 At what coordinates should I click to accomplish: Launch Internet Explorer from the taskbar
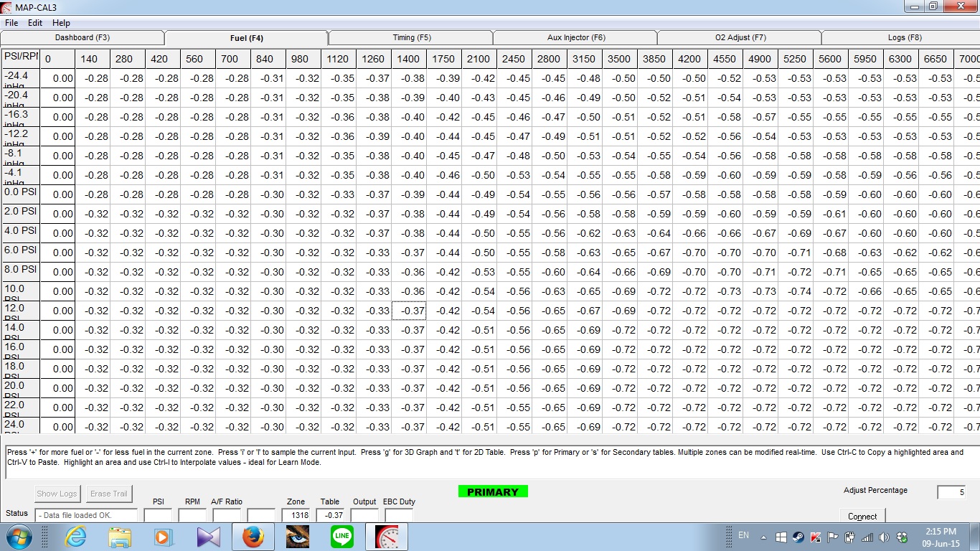click(77, 536)
